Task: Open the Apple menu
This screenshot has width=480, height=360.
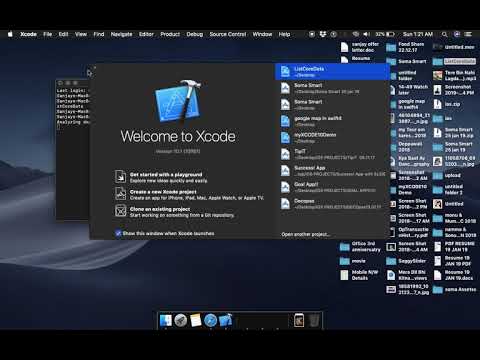Action: click(10, 34)
